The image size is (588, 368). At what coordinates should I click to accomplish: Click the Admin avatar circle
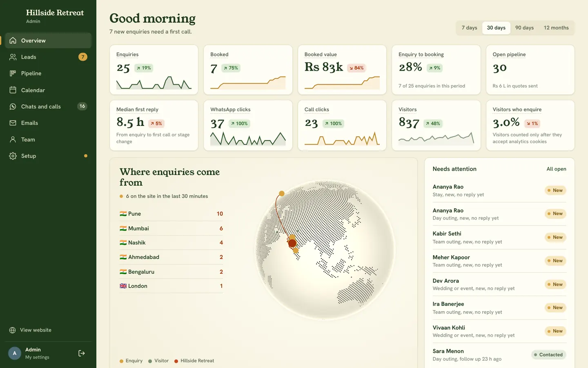(15, 353)
